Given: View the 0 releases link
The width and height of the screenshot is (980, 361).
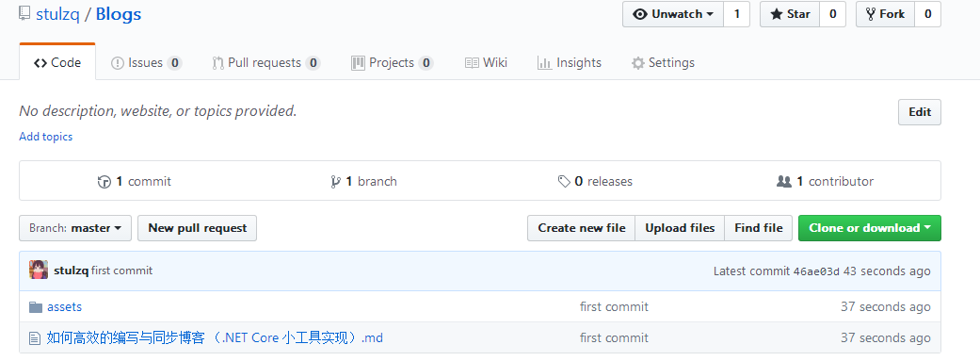Looking at the screenshot, I should click(595, 181).
